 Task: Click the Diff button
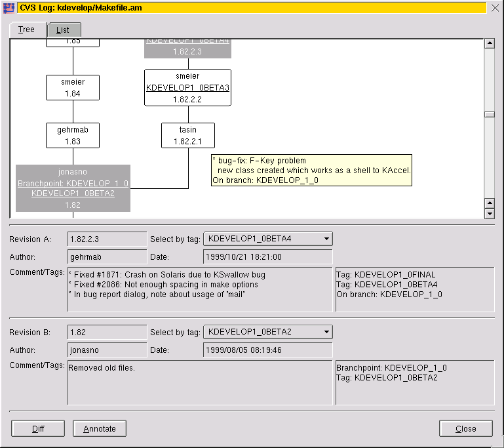38,428
